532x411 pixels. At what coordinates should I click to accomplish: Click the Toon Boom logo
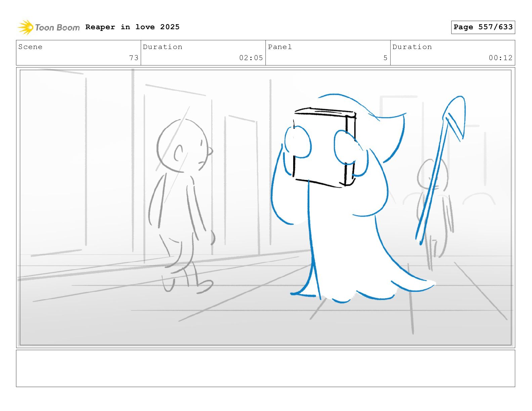pyautogui.click(x=49, y=27)
